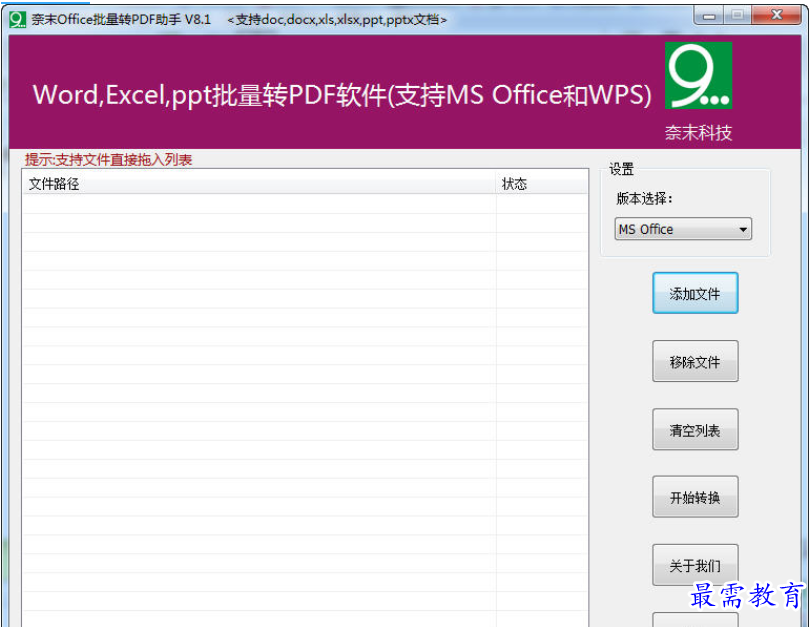Click the disabled maximize button
Screen dimensions: 812x627
coord(737,16)
